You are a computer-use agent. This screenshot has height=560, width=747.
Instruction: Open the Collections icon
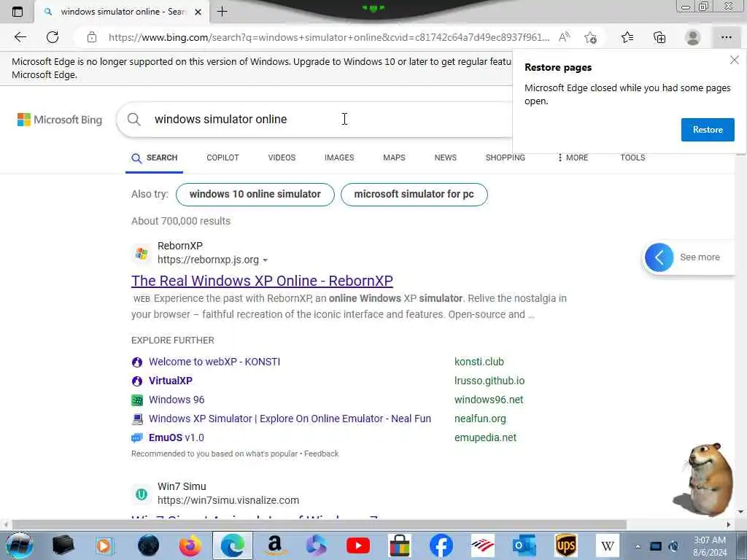coord(659,37)
